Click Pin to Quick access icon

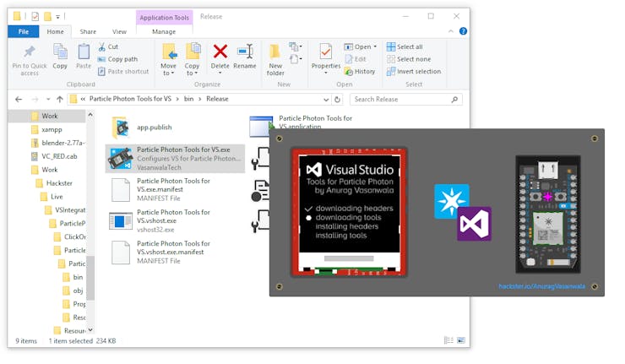point(29,52)
